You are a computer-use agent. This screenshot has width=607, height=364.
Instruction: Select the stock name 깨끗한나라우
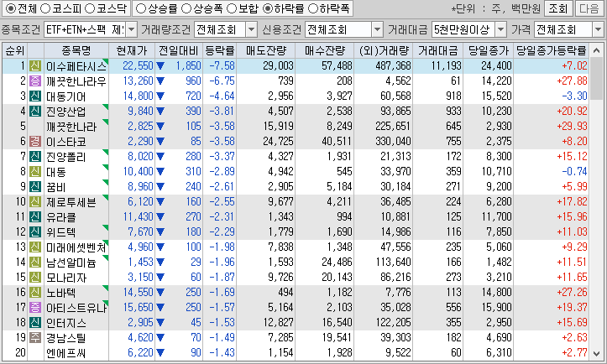point(76,81)
